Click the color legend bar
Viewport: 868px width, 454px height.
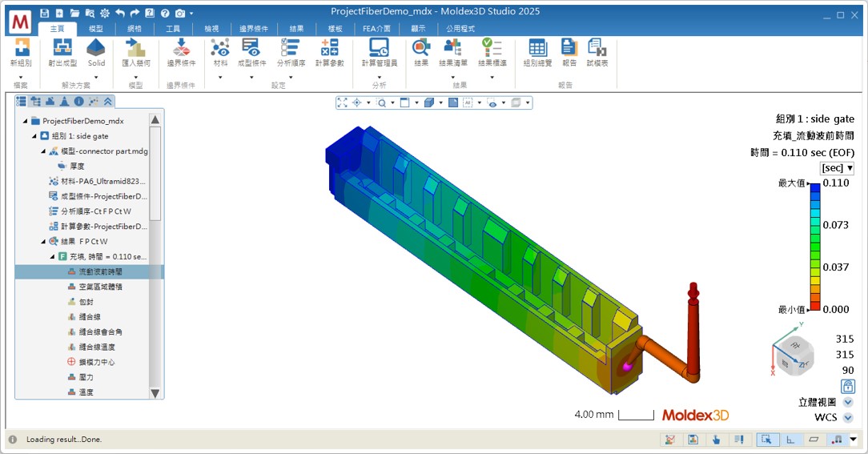[815, 247]
